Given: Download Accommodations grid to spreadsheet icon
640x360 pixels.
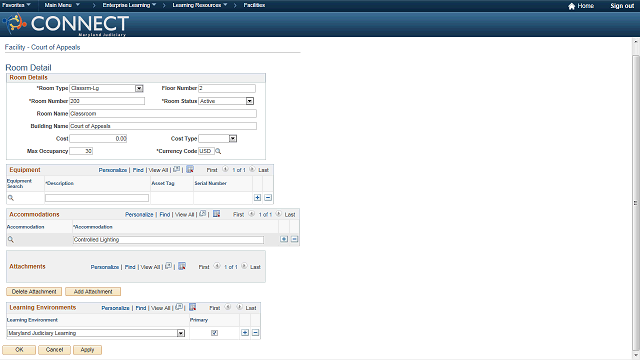Looking at the screenshot, I should 217,213.
